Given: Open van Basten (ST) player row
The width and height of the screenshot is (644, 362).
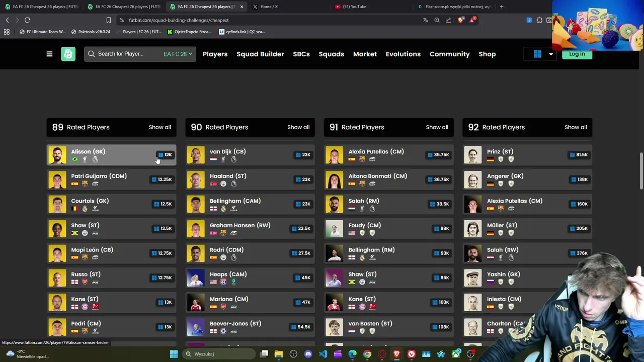Looking at the screenshot, I should point(388,327).
